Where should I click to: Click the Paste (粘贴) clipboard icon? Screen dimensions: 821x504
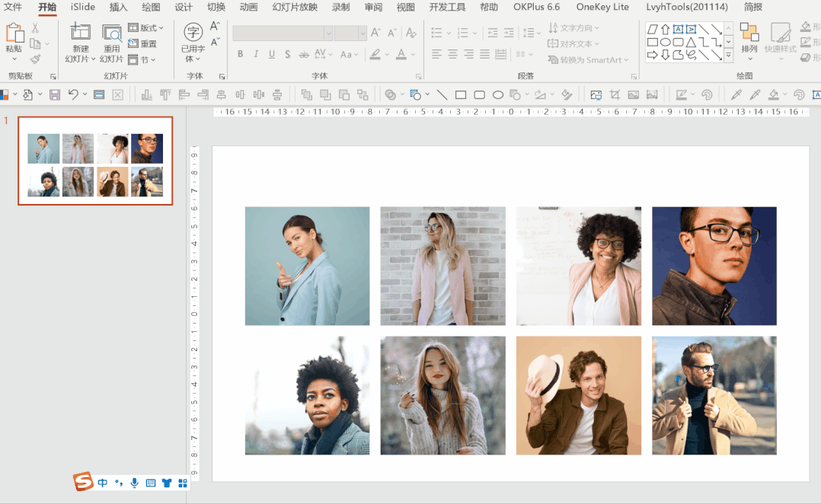pos(14,34)
